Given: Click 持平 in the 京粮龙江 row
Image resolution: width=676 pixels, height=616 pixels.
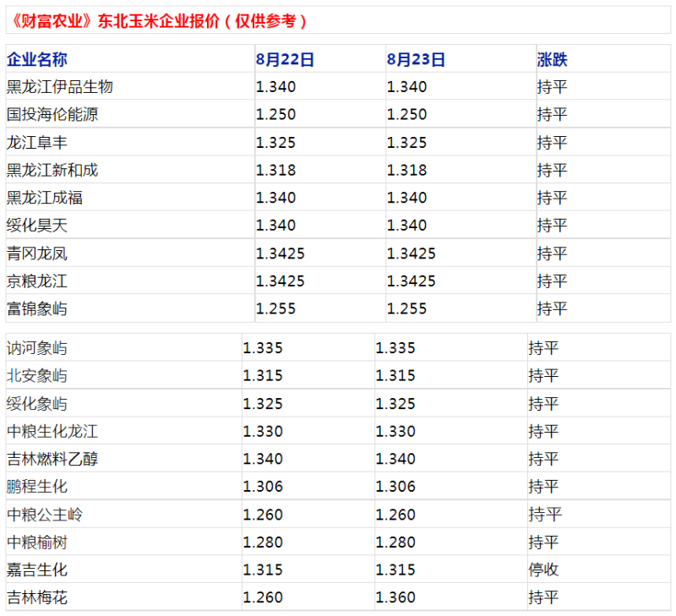Looking at the screenshot, I should click(553, 281).
